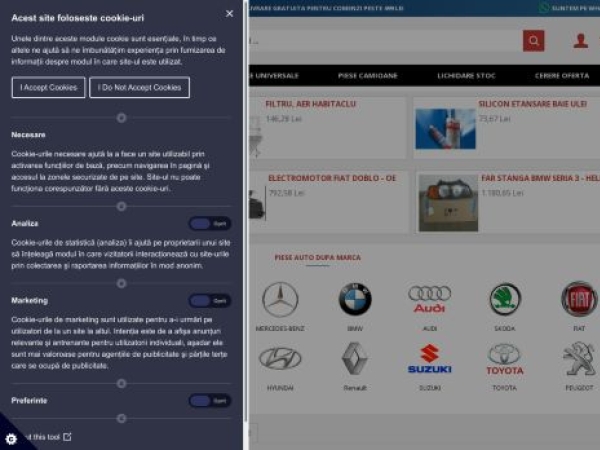Viewport: 600px width, 450px height.
Task: Click the TOYOTA brand label text
Action: (x=505, y=388)
